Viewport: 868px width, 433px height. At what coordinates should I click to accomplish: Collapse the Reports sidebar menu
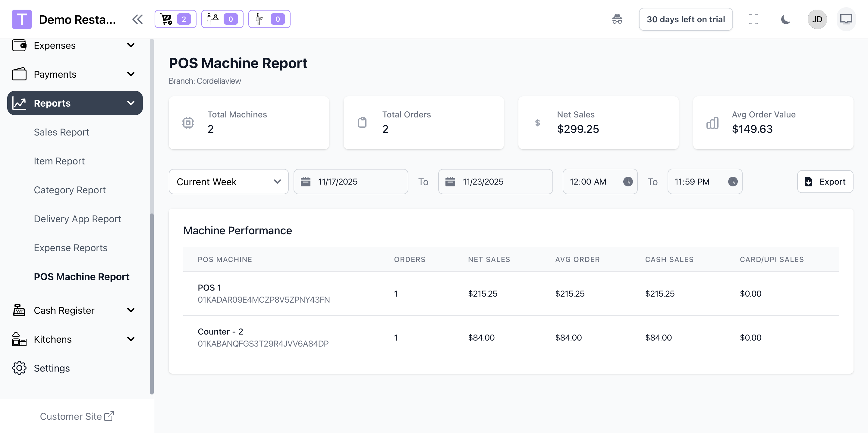click(75, 103)
